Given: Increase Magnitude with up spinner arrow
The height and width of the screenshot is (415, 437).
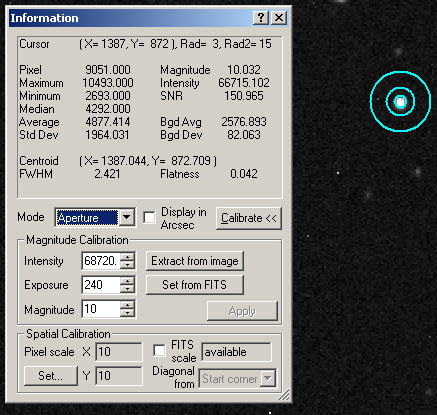Looking at the screenshot, I should (127, 305).
